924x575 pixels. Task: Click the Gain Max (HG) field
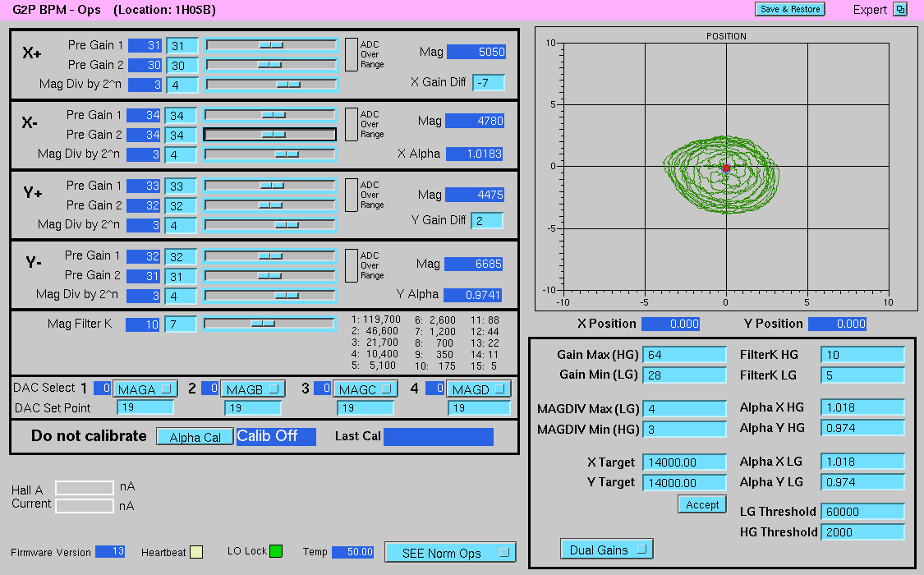point(685,355)
